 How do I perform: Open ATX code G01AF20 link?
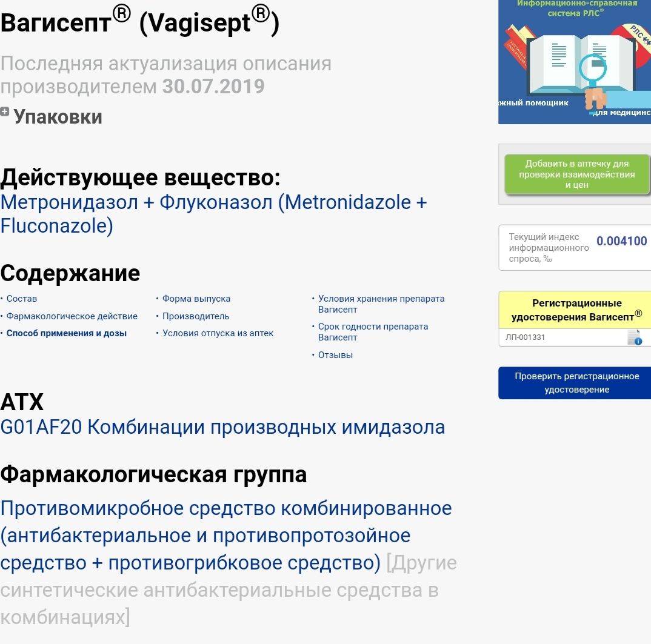pos(222,427)
